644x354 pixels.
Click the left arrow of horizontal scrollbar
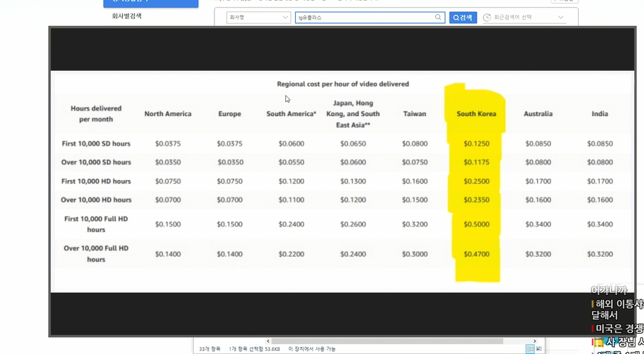coord(267,341)
